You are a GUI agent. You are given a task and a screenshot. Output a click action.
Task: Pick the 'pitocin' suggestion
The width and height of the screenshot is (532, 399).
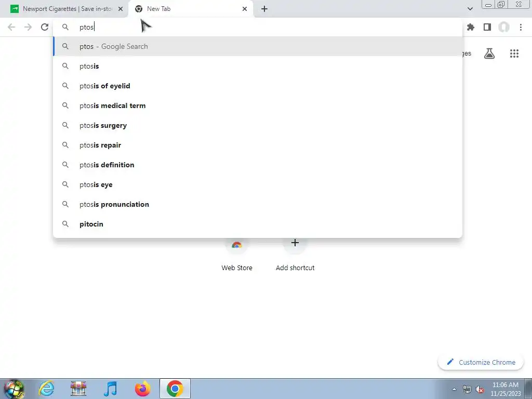point(258,224)
